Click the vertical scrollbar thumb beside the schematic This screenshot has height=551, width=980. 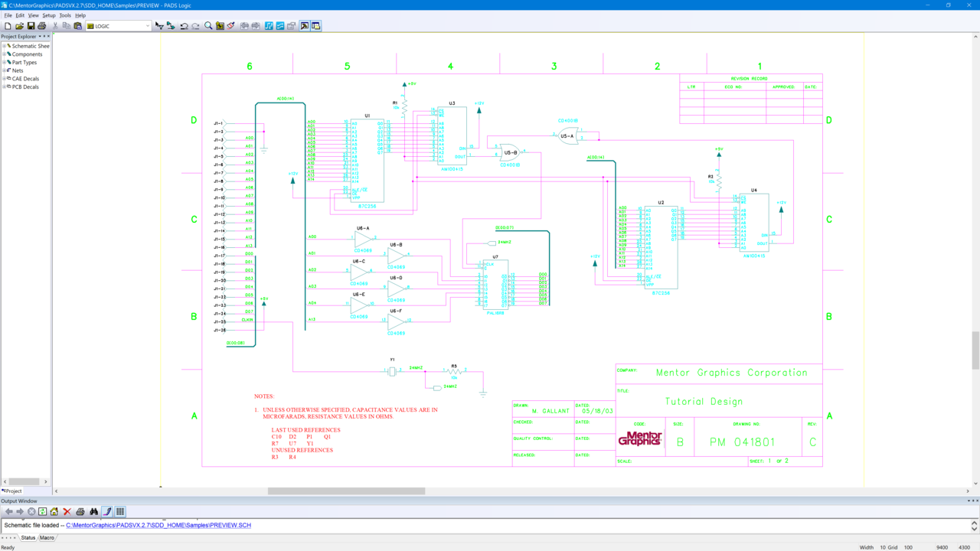[x=976, y=351]
